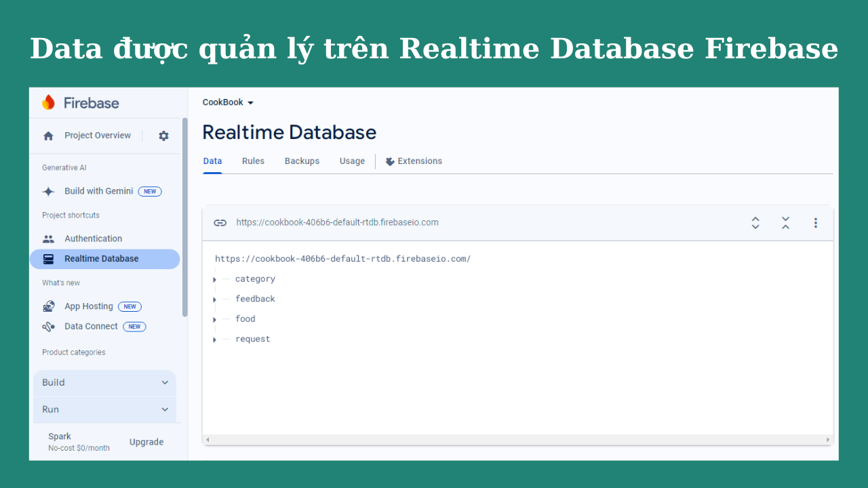The width and height of the screenshot is (868, 488).
Task: Open the three-dot database options menu
Action: coord(816,222)
